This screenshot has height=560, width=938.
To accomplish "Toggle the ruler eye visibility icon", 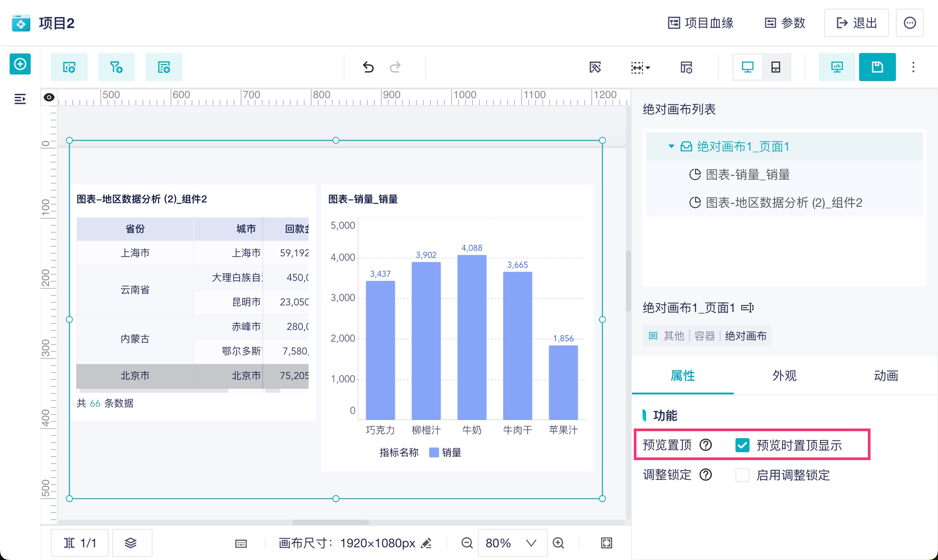I will coord(49,97).
